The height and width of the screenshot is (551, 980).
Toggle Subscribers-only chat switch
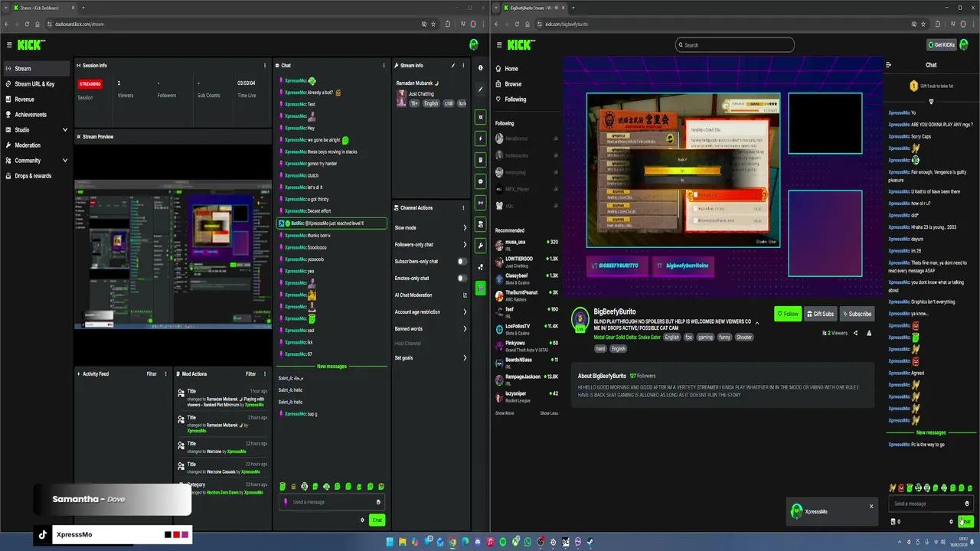462,262
